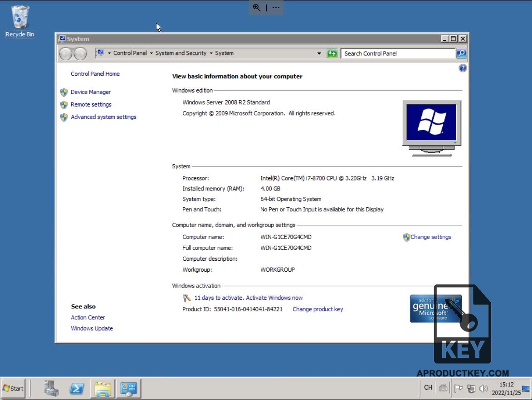Click the WORKGROUP value
Screen dimensions: 532x400
[x=278, y=270]
